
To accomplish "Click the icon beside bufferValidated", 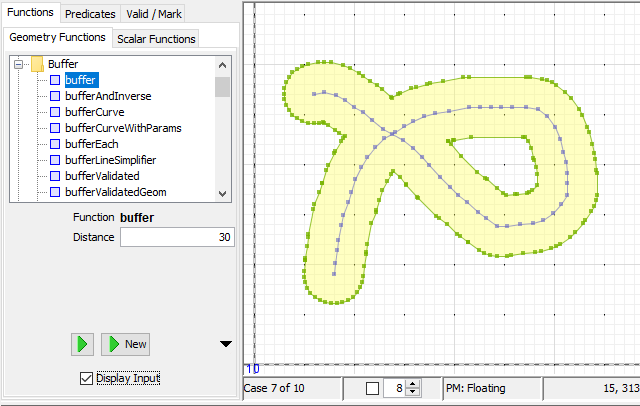I will tap(55, 176).
